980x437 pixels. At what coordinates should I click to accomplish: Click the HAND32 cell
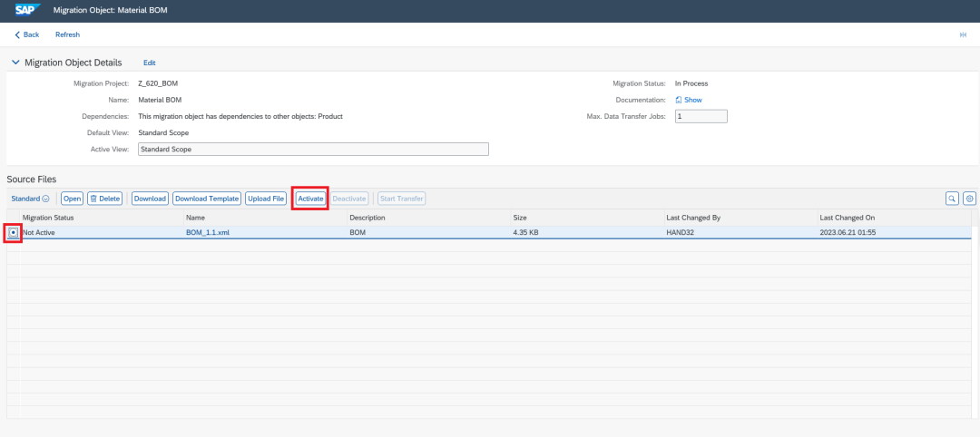click(x=740, y=232)
